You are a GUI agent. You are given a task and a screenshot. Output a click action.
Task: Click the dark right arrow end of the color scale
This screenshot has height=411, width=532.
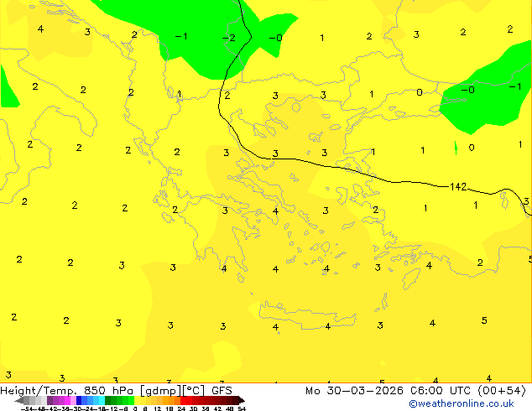click(x=242, y=400)
